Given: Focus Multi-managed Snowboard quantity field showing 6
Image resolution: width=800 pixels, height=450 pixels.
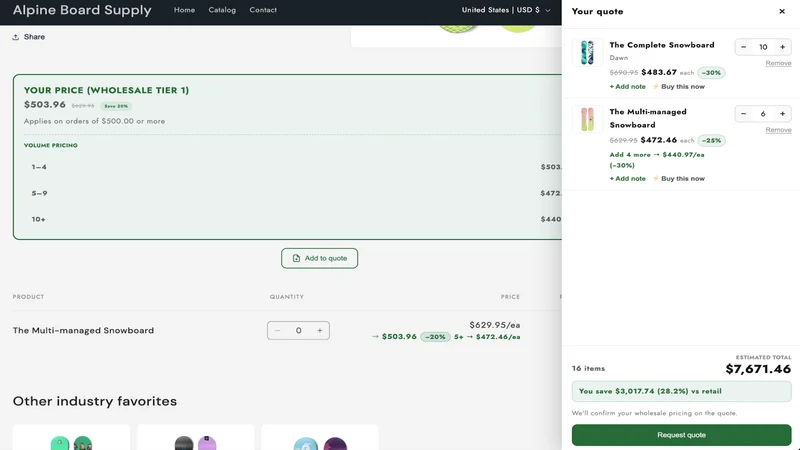Looking at the screenshot, I should pos(763,114).
